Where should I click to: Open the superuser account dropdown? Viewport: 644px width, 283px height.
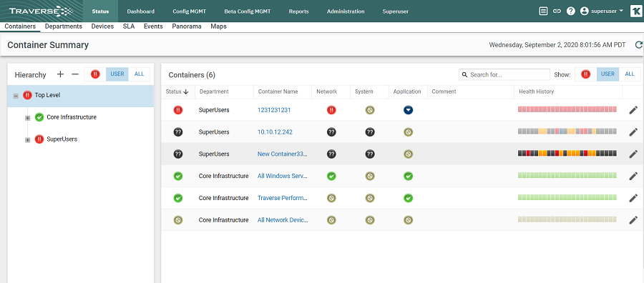602,11
